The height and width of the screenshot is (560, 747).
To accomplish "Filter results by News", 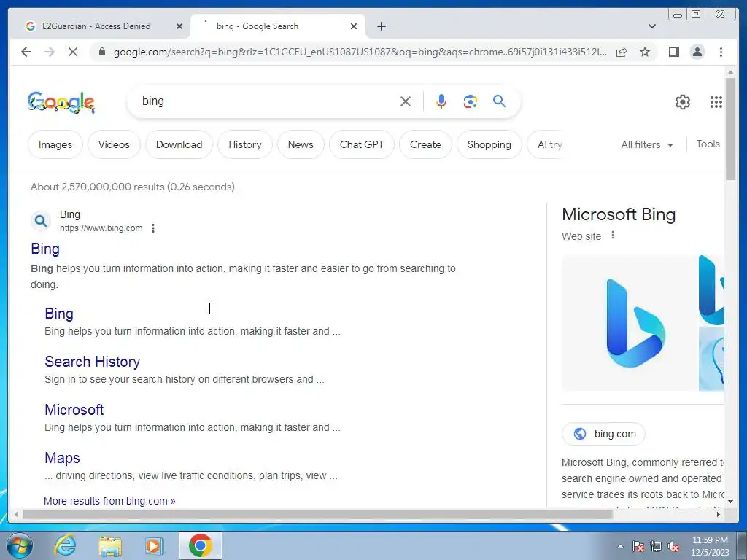I will 301,144.
